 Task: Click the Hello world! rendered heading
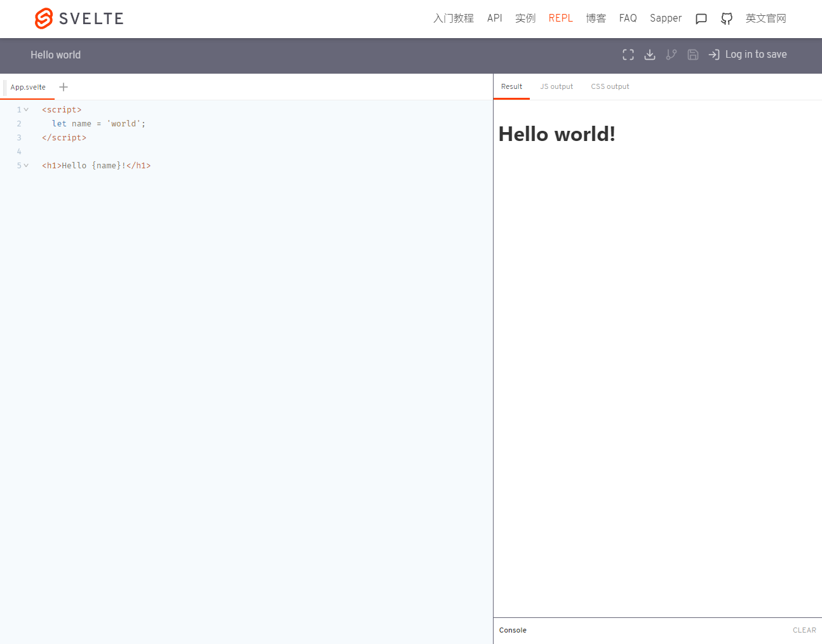[x=557, y=134]
